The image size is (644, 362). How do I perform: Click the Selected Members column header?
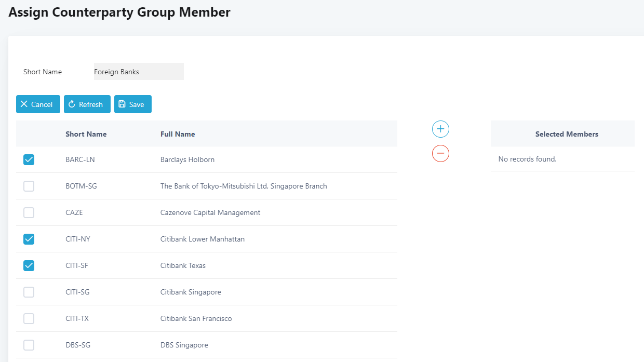(567, 134)
